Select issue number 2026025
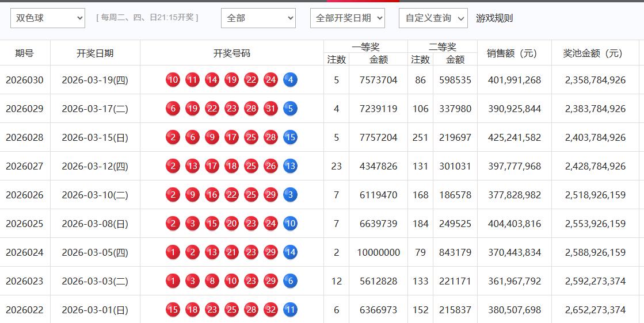 (25, 224)
